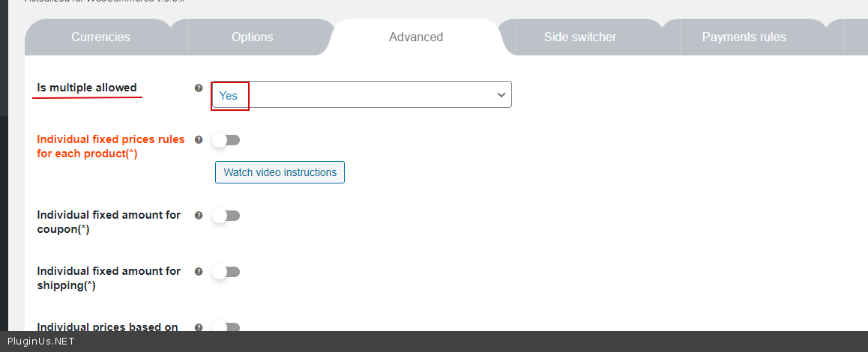Select the Advanced tab
Image resolution: width=868 pixels, height=352 pixels.
[x=416, y=37]
